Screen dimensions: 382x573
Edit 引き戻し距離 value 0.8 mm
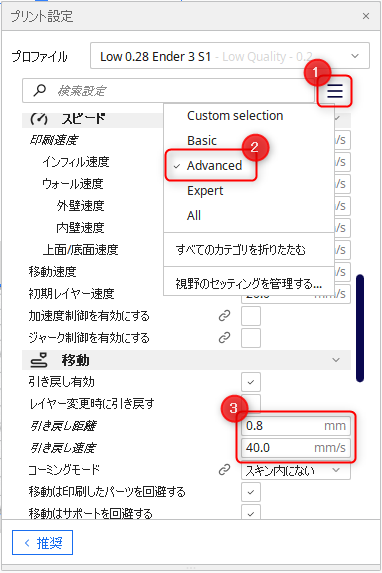[x=296, y=426]
